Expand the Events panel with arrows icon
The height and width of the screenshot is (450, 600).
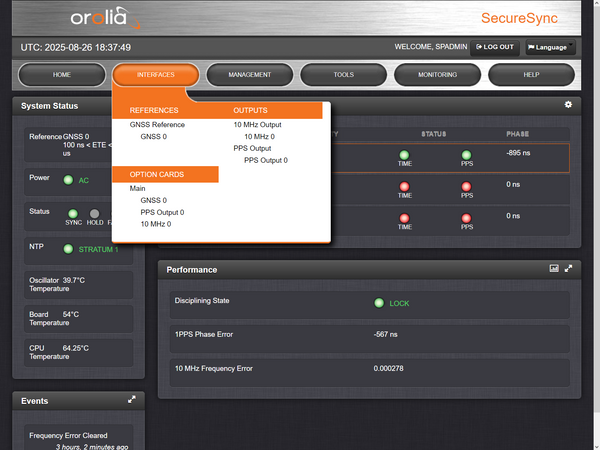point(132,399)
